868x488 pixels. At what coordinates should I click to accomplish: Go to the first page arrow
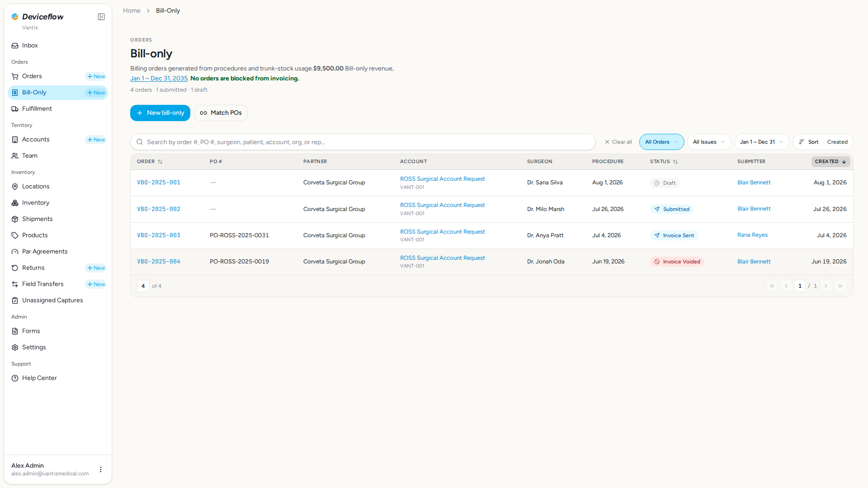(772, 286)
